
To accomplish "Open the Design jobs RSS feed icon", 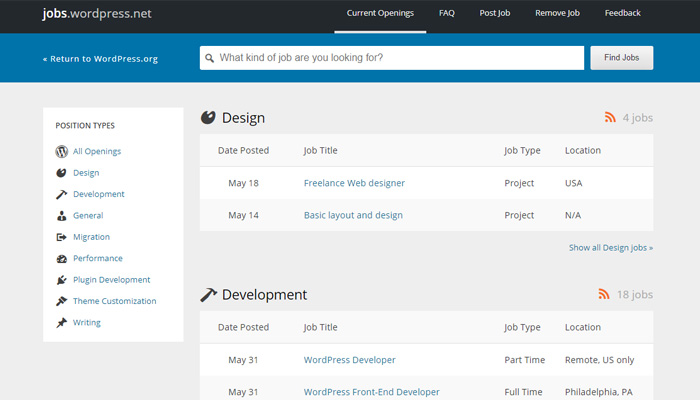I will click(x=610, y=117).
